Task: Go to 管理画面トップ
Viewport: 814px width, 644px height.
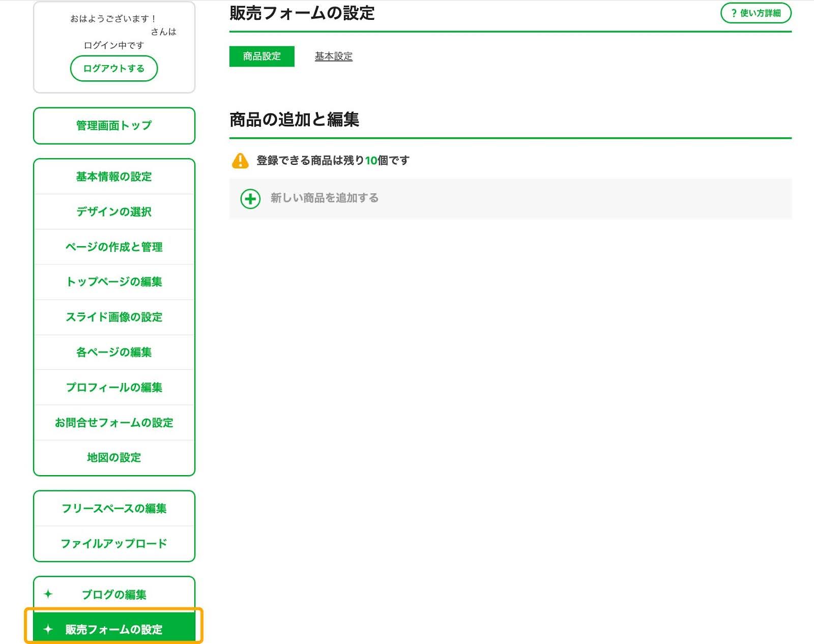Action: (x=114, y=126)
